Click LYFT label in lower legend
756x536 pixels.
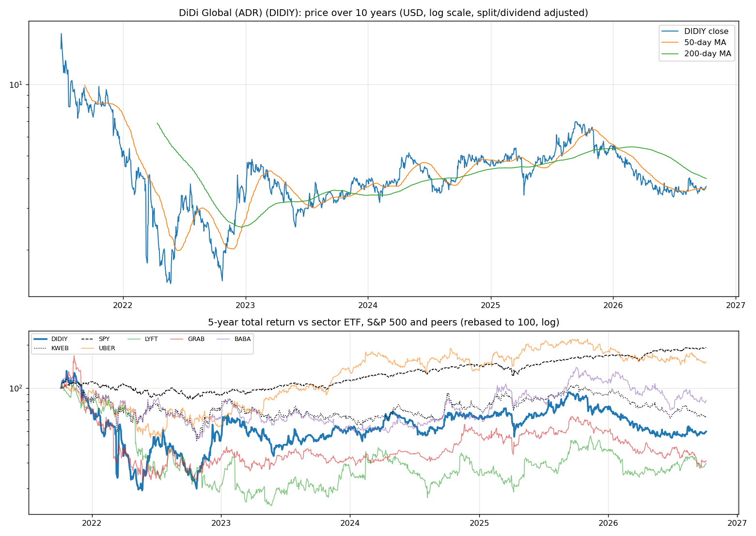pyautogui.click(x=151, y=339)
